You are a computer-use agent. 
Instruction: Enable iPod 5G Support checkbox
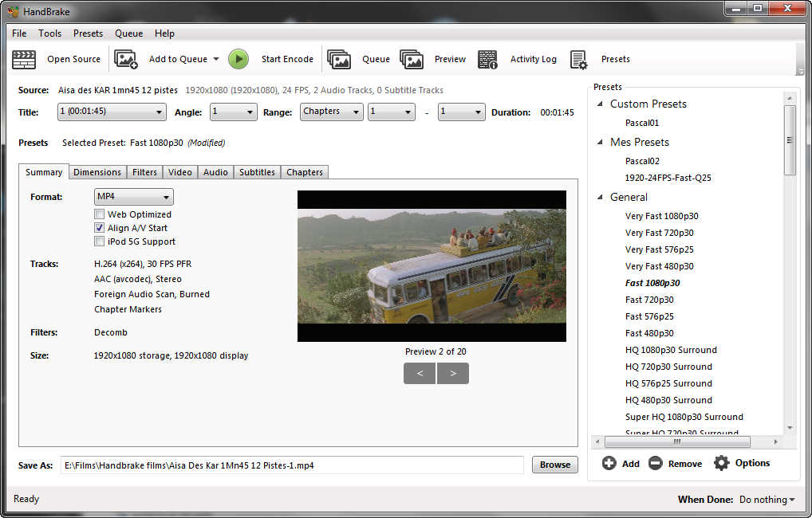(100, 241)
